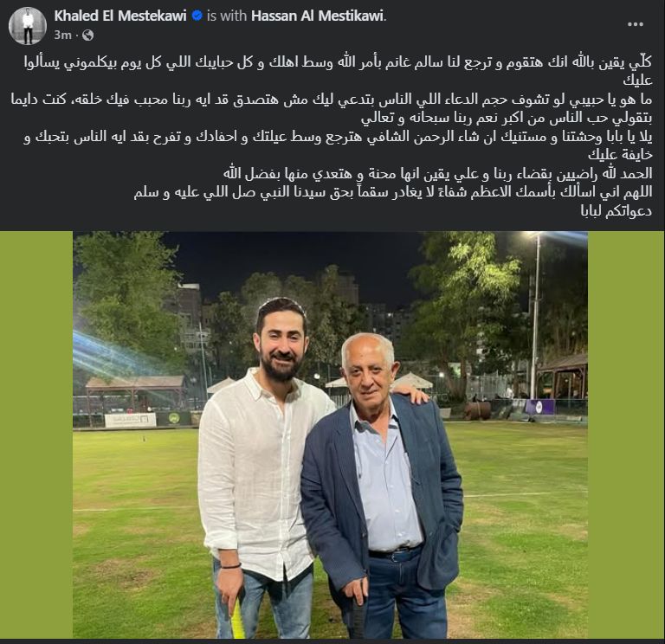Click the globe public privacy icon
Image resolution: width=665 pixels, height=644 pixels.
87,35
